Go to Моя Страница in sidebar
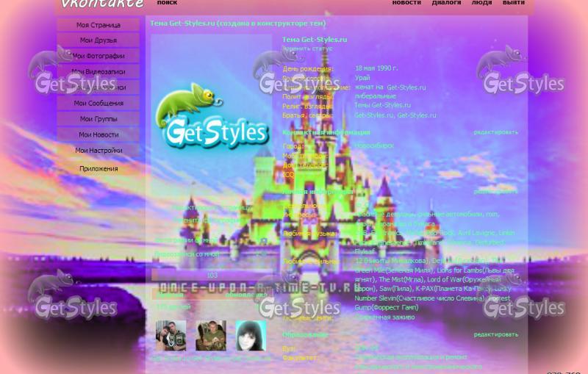 click(98, 25)
